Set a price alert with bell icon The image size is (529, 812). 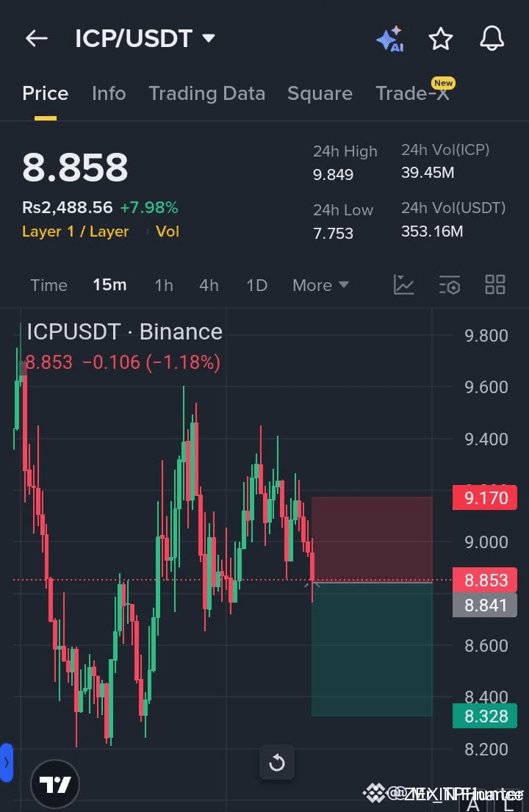click(492, 38)
